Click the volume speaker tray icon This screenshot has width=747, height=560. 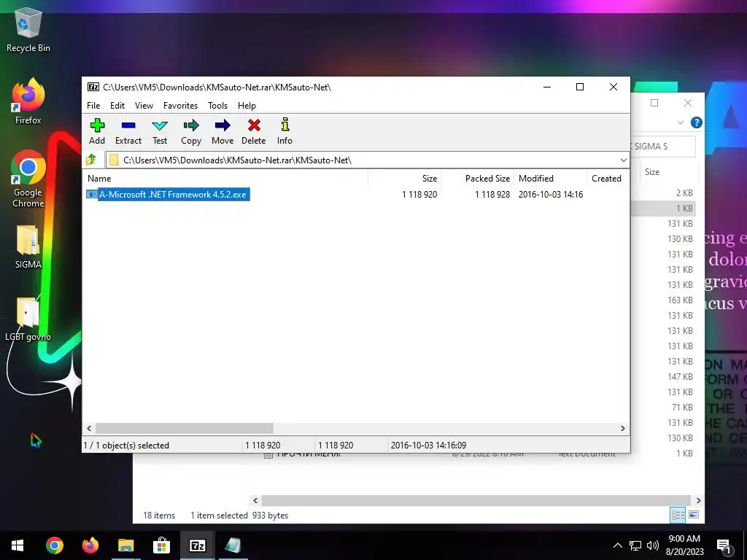click(653, 545)
